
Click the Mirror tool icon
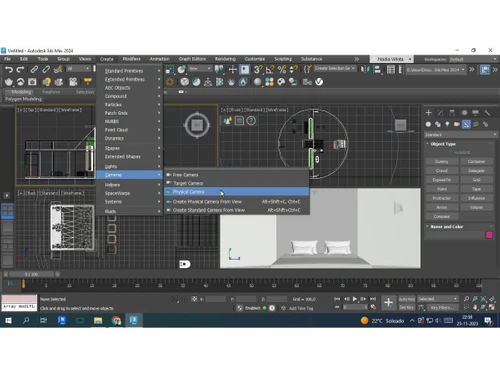point(366,69)
